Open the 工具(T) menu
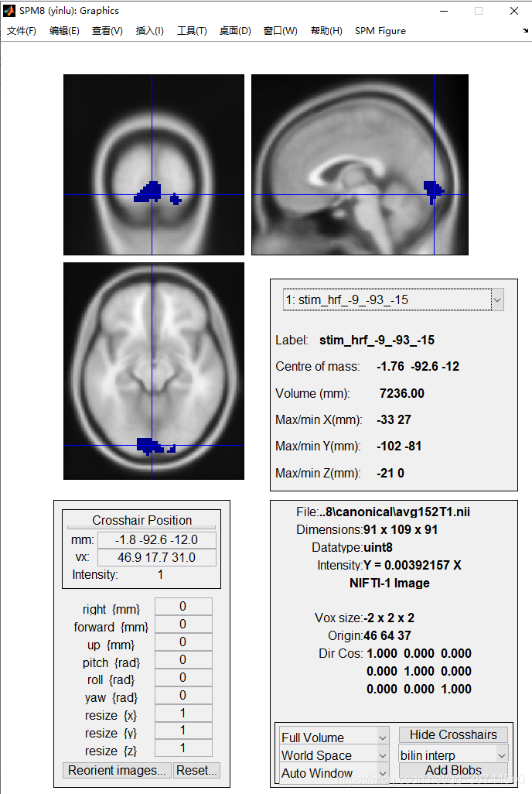 [192, 31]
